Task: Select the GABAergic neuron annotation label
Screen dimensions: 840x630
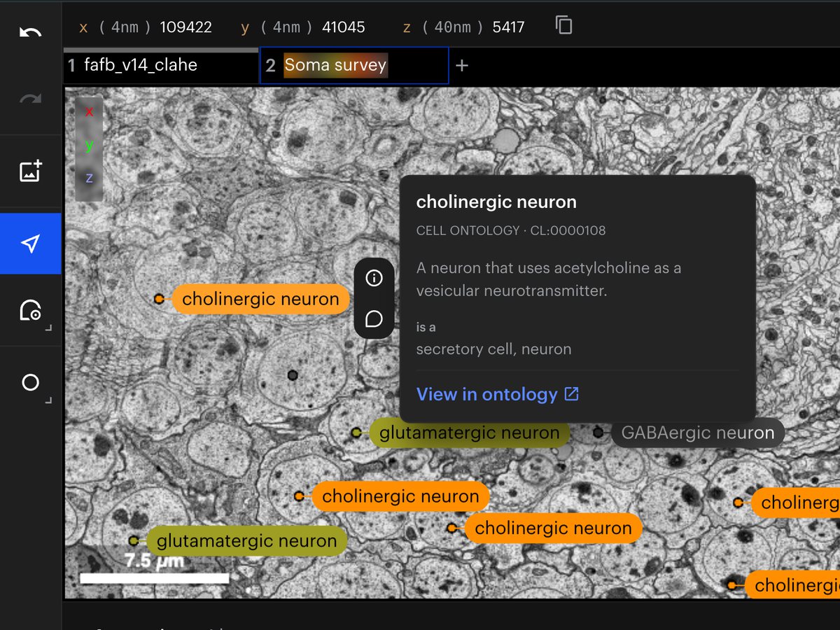Action: tap(698, 433)
